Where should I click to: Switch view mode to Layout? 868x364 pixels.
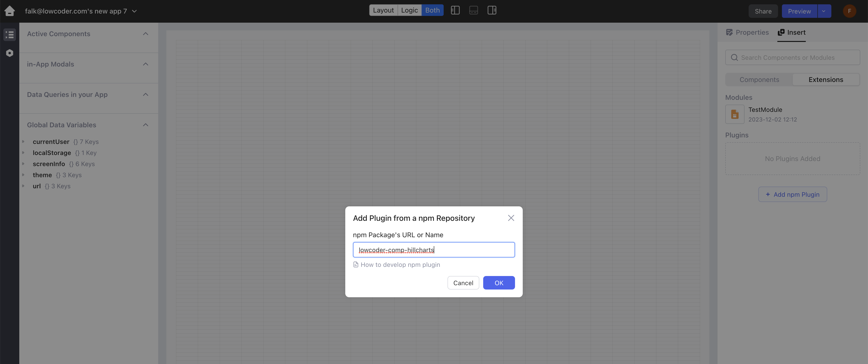point(383,10)
